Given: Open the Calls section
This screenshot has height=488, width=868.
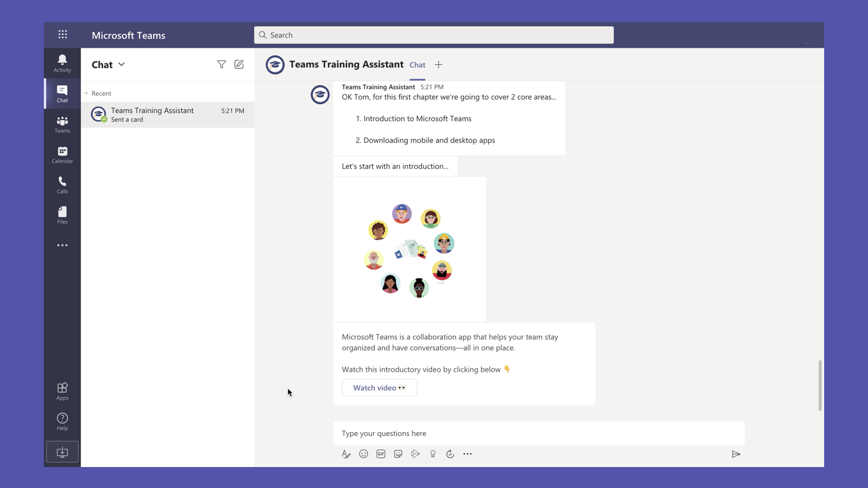Looking at the screenshot, I should point(62,185).
